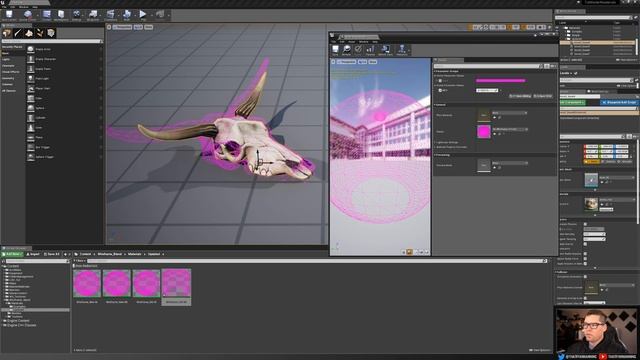This screenshot has height=360, width=640.
Task: Click Cylinder icon in placement list
Action: coord(31,118)
